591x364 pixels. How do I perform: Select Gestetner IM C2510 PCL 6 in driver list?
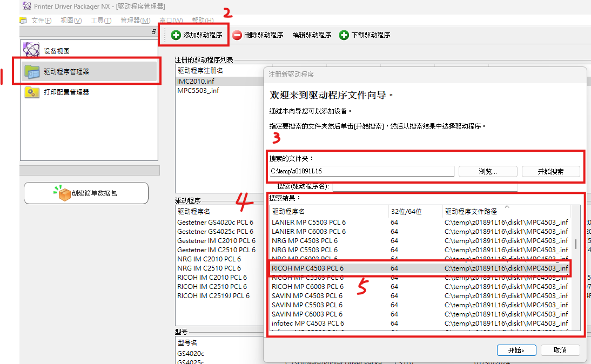(x=220, y=250)
